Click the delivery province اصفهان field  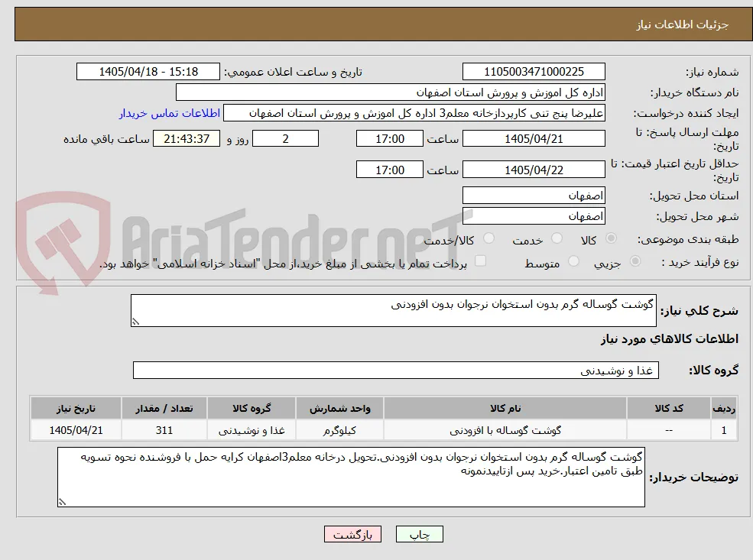[x=534, y=196]
